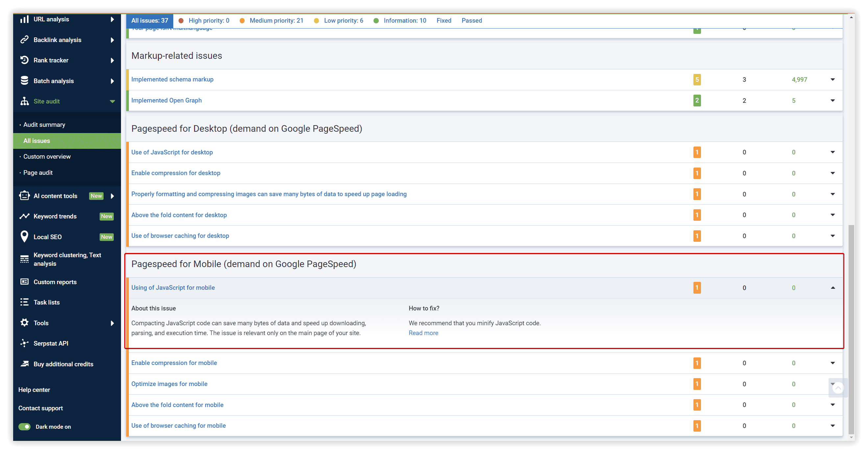The image size is (868, 454).
Task: Open Page audit in sidebar
Action: point(38,172)
